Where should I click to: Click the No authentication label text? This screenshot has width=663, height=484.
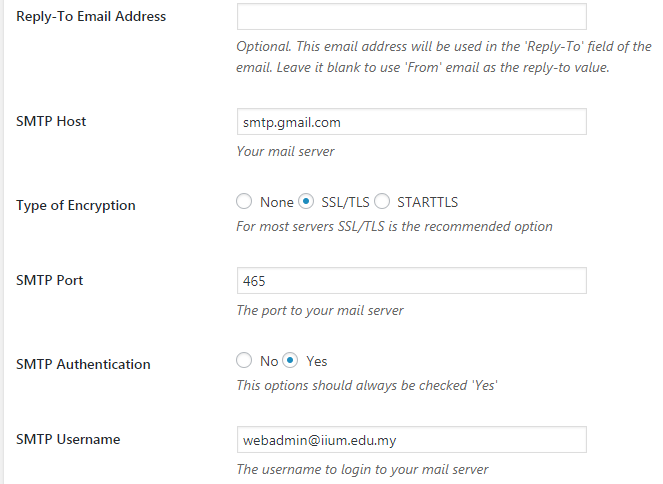pos(269,361)
